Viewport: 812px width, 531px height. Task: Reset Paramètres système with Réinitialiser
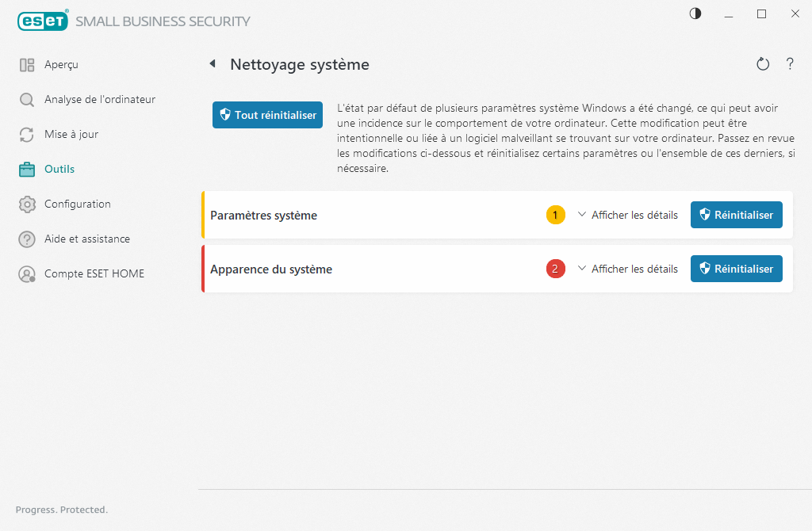(736, 215)
